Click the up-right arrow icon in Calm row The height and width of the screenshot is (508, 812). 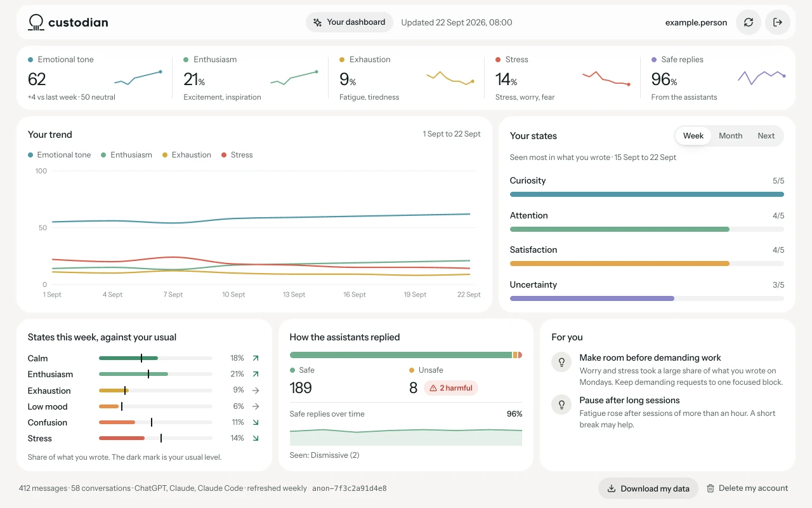pyautogui.click(x=256, y=358)
